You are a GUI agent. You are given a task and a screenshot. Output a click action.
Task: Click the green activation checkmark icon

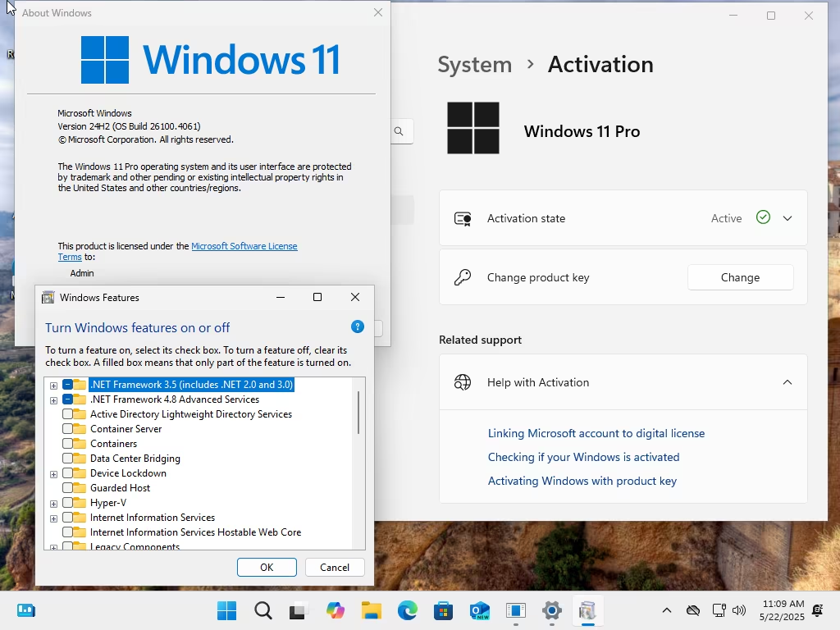[x=763, y=217]
